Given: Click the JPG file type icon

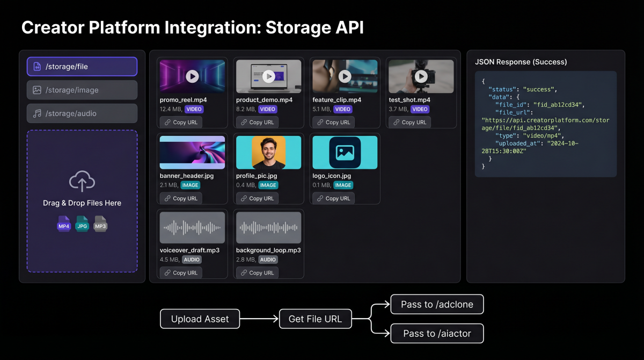Looking at the screenshot, I should pyautogui.click(x=82, y=225).
